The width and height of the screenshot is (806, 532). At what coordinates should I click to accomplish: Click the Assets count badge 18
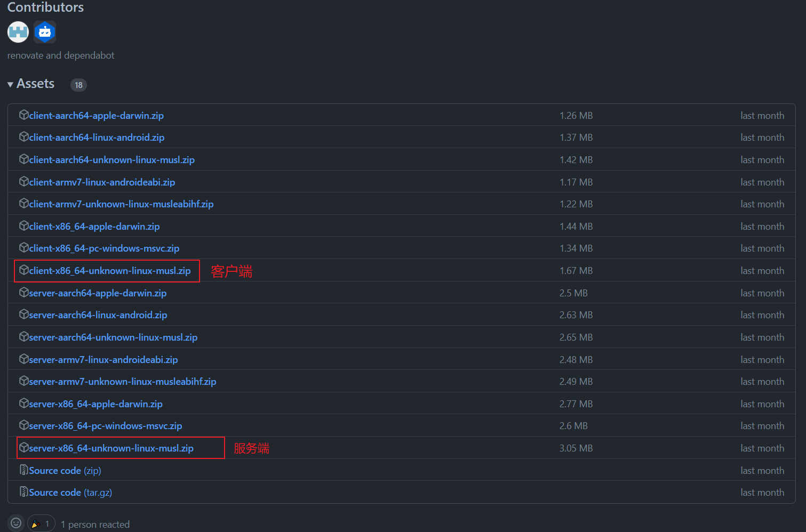point(78,85)
